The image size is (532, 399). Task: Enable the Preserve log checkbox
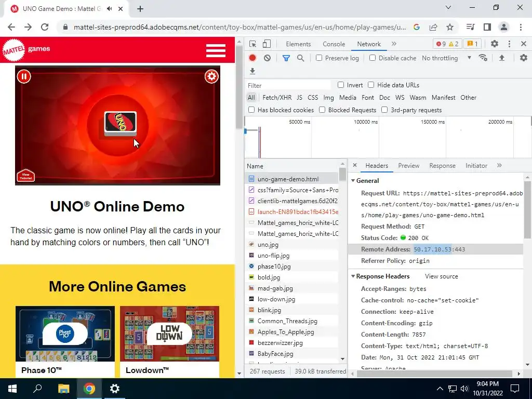319,58
